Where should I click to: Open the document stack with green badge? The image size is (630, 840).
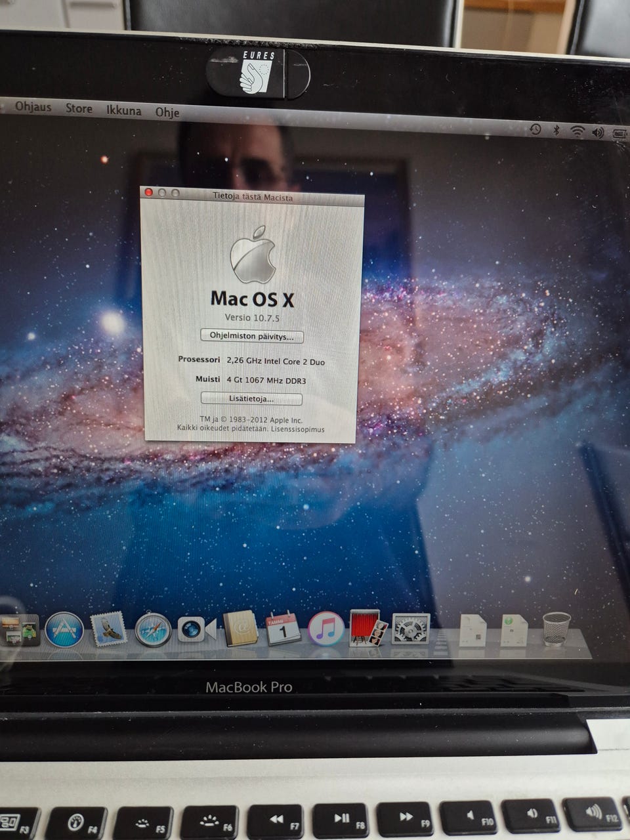(x=514, y=630)
